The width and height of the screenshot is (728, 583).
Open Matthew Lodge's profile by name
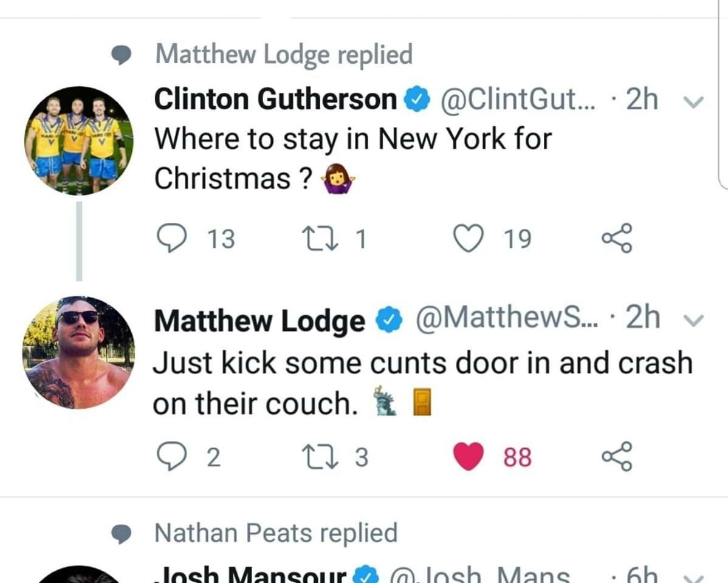point(259,320)
